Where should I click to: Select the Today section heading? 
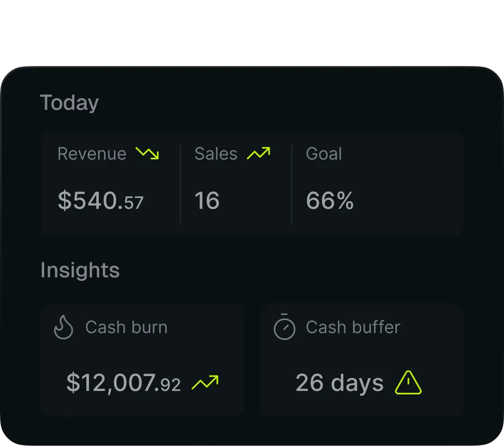point(69,103)
